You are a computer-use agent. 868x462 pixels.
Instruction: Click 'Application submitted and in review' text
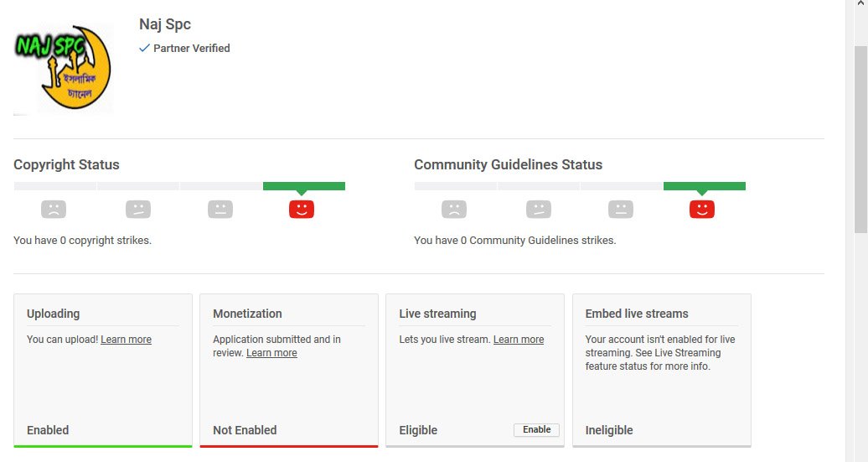(x=276, y=346)
